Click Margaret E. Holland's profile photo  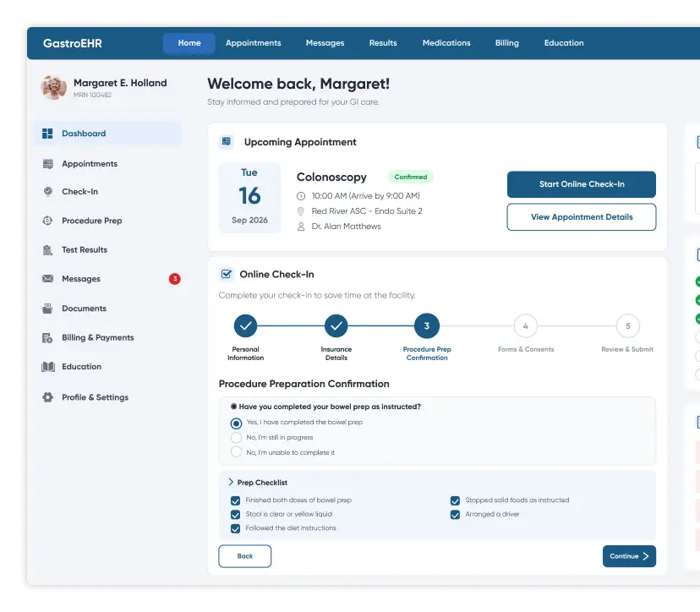54,88
